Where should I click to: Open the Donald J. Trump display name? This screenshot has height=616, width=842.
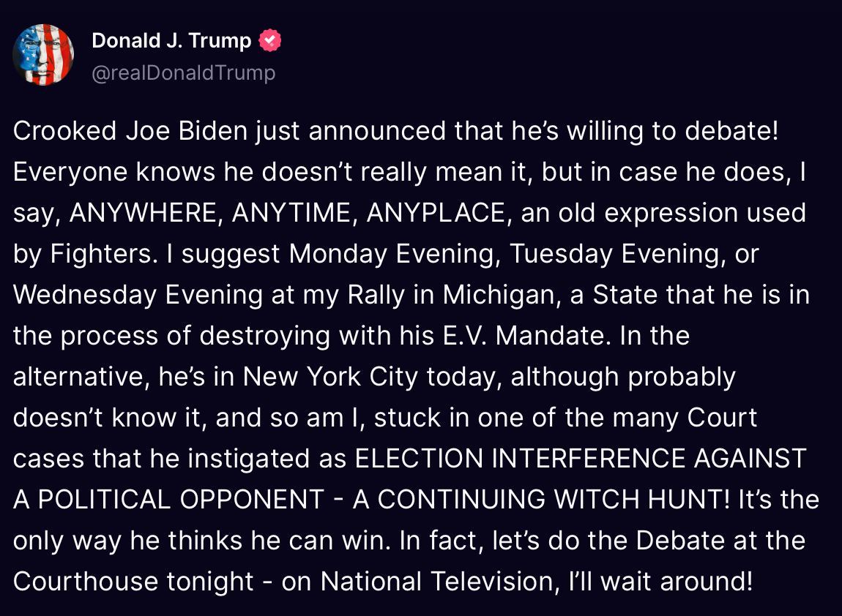click(171, 41)
